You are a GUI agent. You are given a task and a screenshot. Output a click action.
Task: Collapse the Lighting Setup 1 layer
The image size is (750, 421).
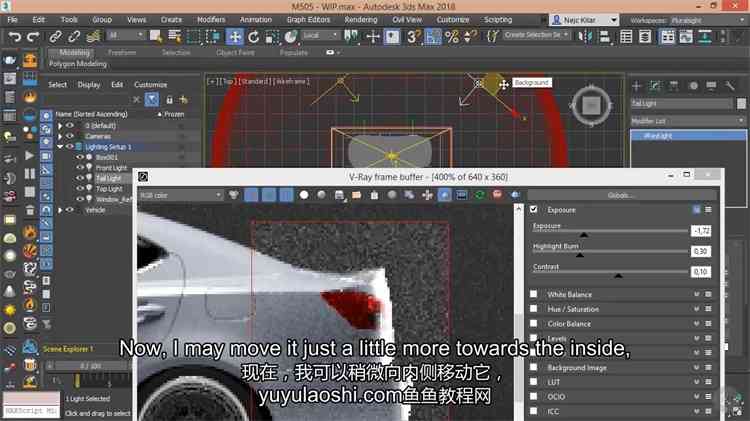(60, 147)
